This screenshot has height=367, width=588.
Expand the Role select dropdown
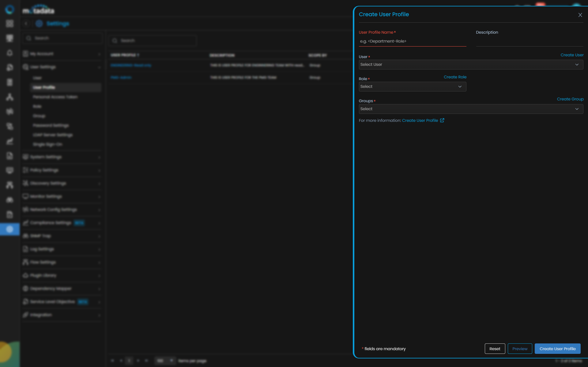407,87
